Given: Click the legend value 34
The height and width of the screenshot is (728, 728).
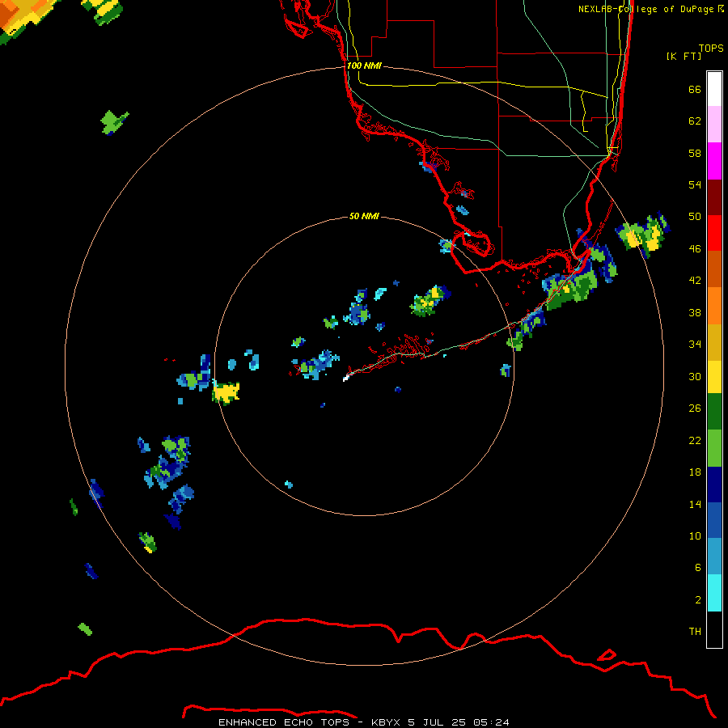Looking at the screenshot, I should pos(695,344).
